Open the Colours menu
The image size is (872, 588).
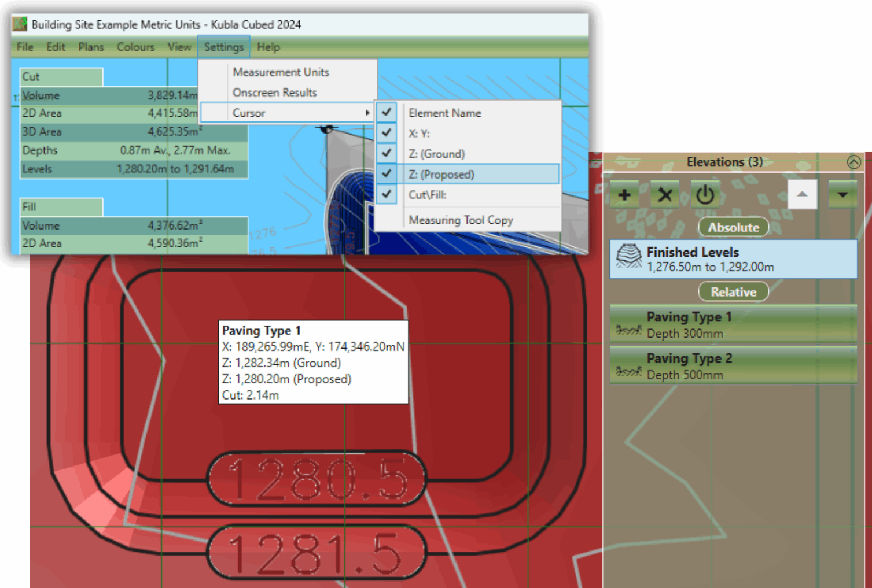point(135,47)
